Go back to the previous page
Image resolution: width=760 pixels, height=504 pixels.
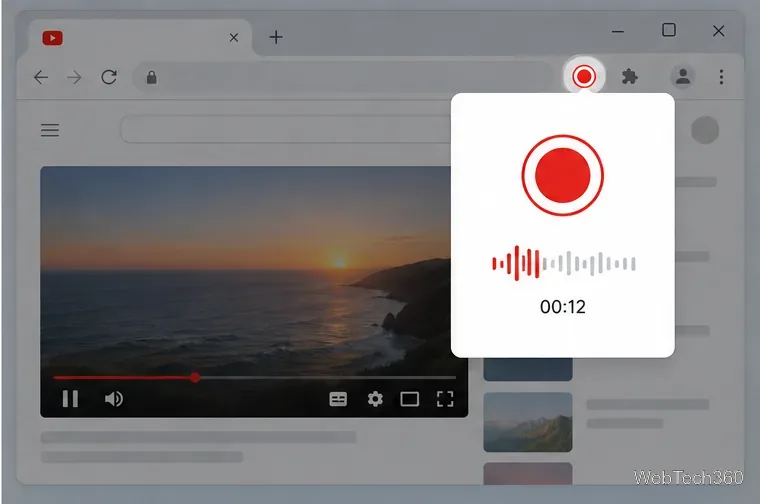(x=41, y=77)
